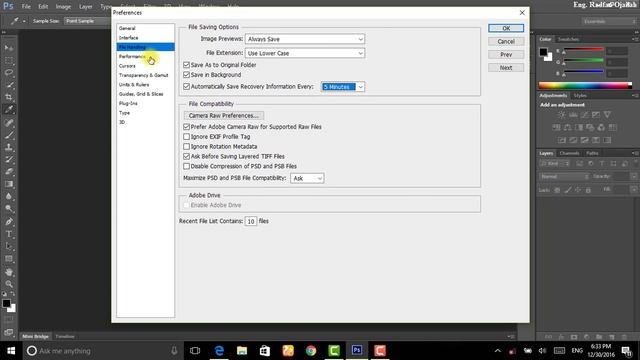640x360 pixels.
Task: Enable Ignore Rotation Metadata
Action: point(187,147)
